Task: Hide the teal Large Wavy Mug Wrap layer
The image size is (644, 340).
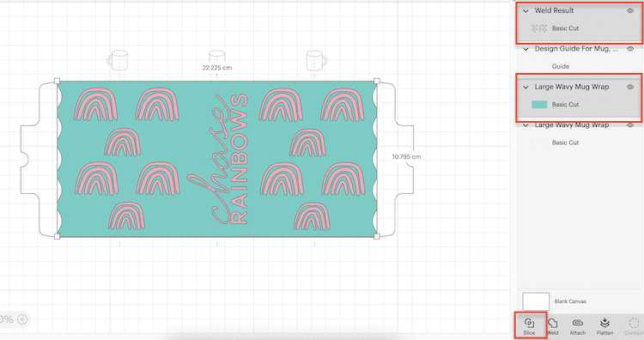Action: point(630,87)
